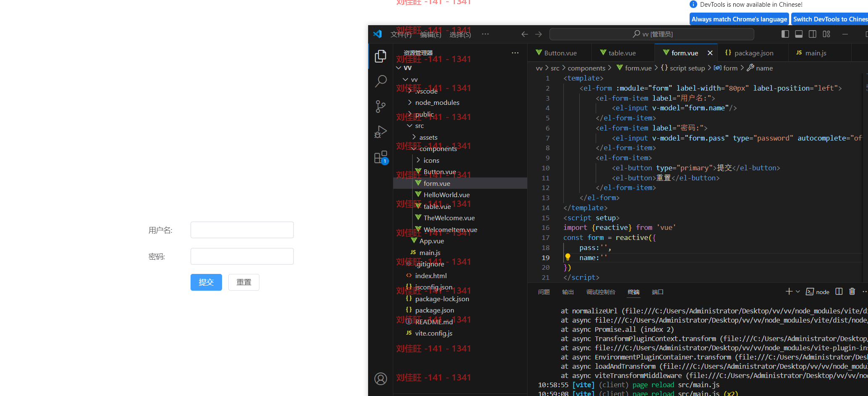This screenshot has height=396, width=868.
Task: Split the terminal panel
Action: 839,292
